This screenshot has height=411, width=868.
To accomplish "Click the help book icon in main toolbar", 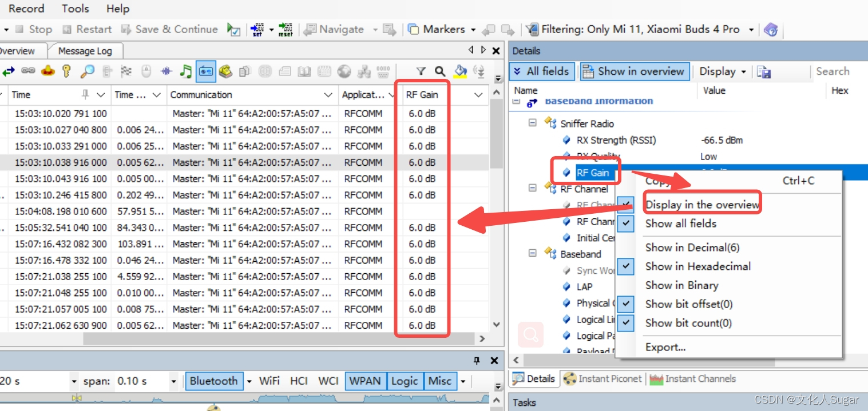I will [x=771, y=29].
